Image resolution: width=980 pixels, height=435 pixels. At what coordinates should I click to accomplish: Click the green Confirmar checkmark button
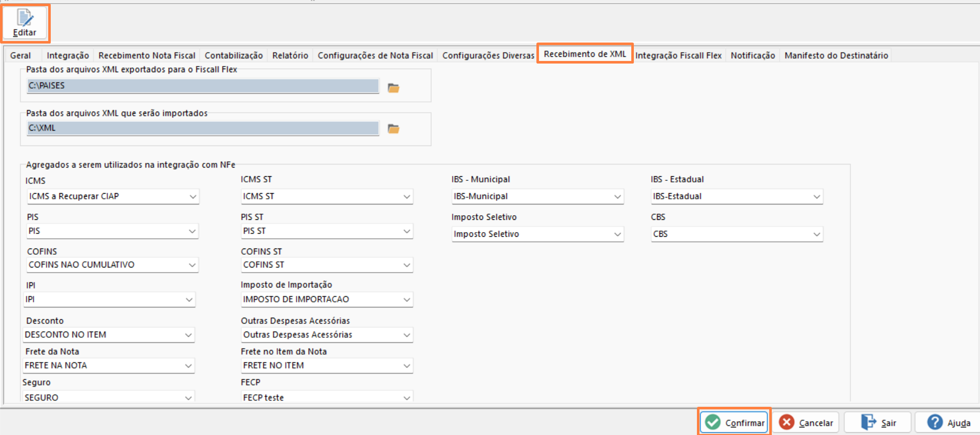pyautogui.click(x=734, y=422)
